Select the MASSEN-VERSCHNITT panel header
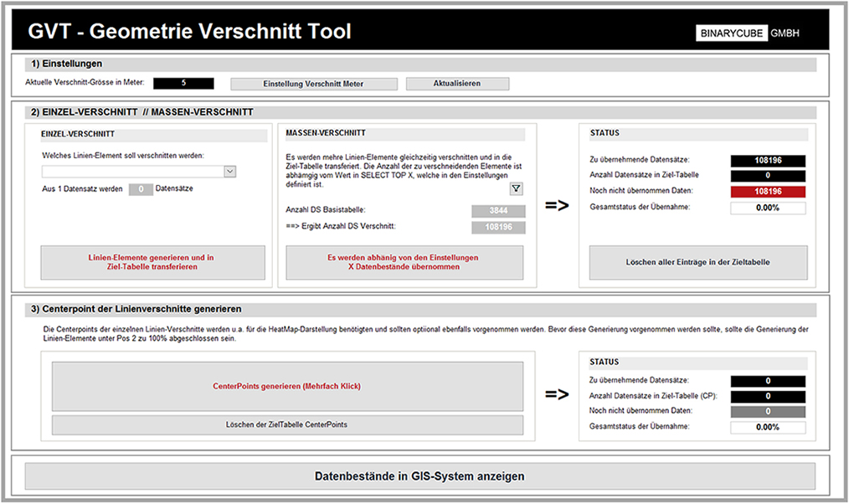 point(327,133)
